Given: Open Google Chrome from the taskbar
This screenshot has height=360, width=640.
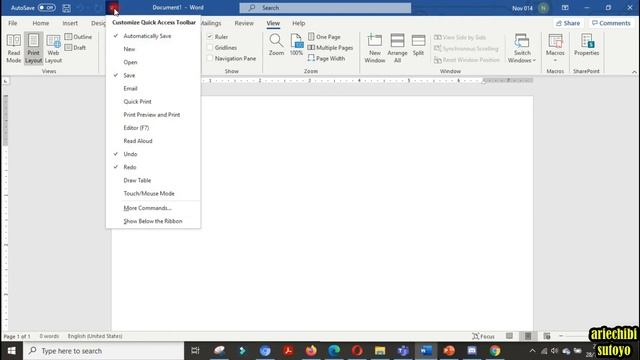Looking at the screenshot, I should (x=495, y=351).
